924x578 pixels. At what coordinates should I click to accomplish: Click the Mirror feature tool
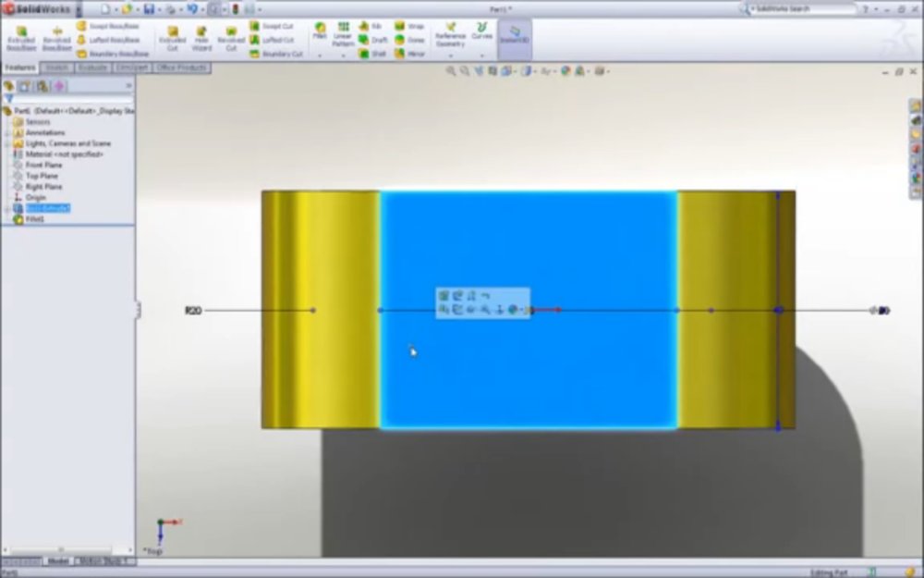point(409,54)
